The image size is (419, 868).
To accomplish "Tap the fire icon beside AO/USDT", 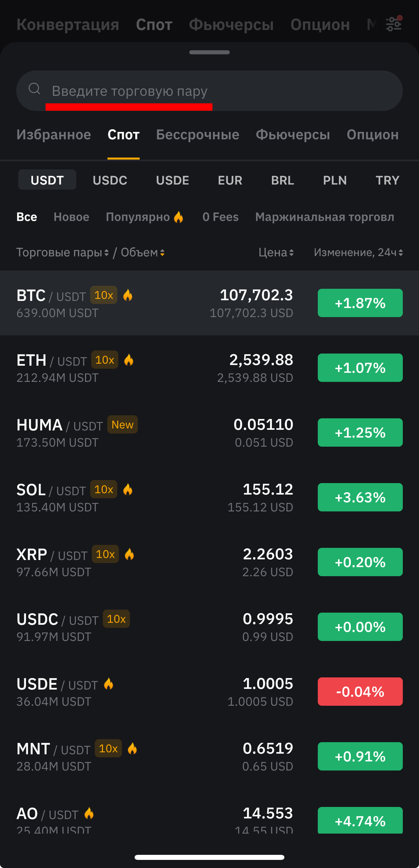I will tap(89, 813).
